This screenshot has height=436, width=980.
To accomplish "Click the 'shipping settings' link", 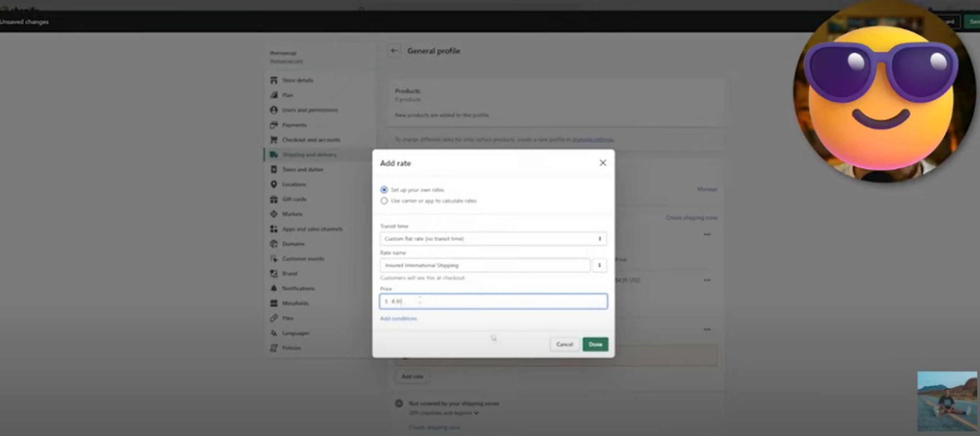I will (593, 140).
